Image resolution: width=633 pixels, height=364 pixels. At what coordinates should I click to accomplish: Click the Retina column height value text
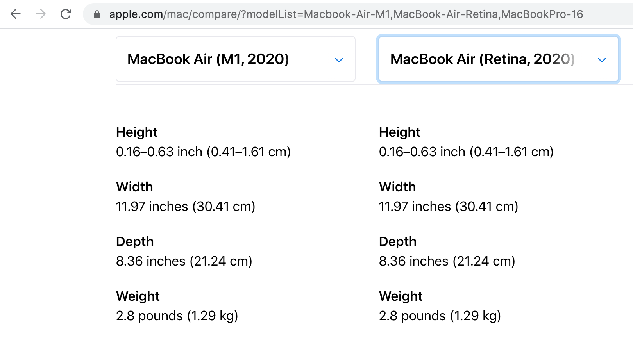466,152
